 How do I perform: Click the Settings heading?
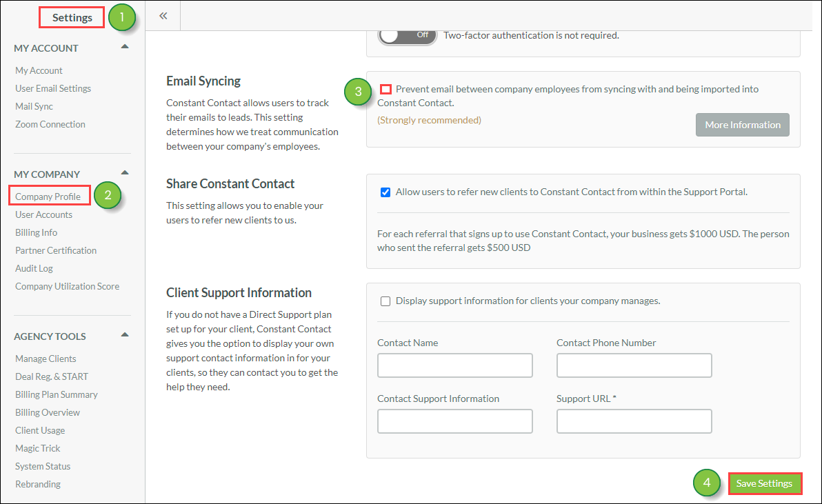[72, 17]
